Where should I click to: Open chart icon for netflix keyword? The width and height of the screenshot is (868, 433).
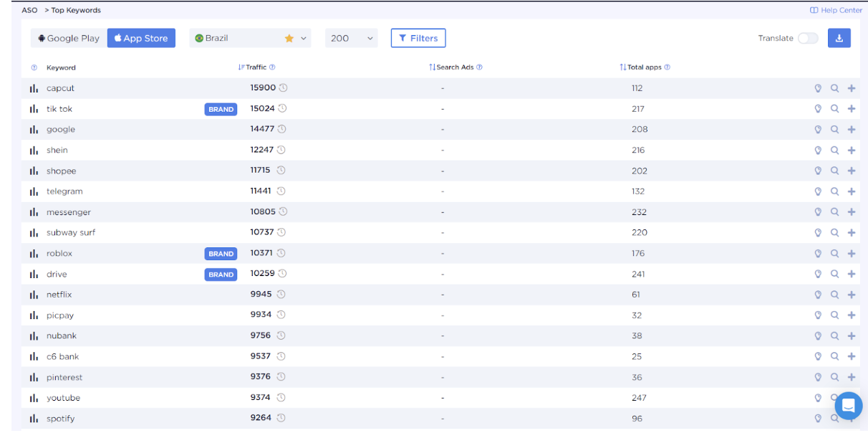(34, 295)
